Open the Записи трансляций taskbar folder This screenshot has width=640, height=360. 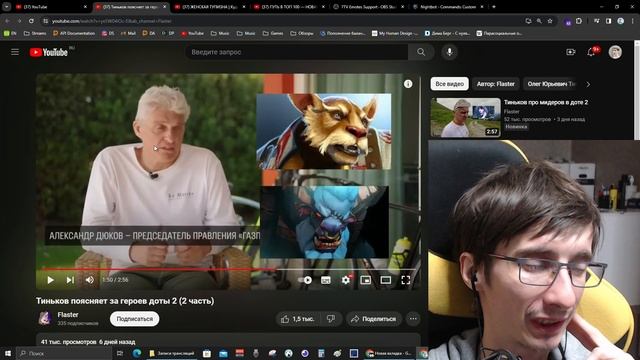(x=172, y=353)
